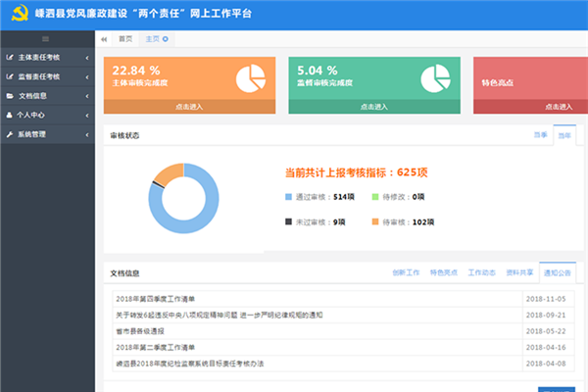Close the 主页 tab using its close icon
Viewport: 588px width, 392px height.
[x=166, y=38]
